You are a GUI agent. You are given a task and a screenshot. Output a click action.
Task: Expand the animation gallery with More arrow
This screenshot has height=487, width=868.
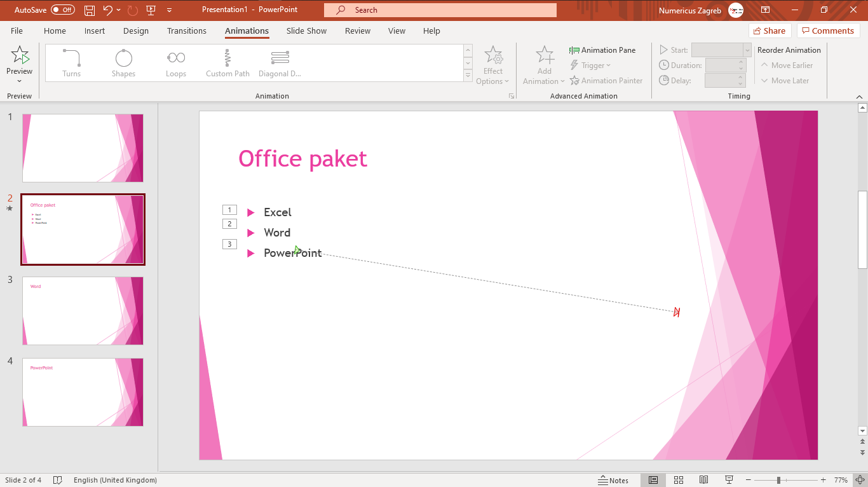pos(468,75)
